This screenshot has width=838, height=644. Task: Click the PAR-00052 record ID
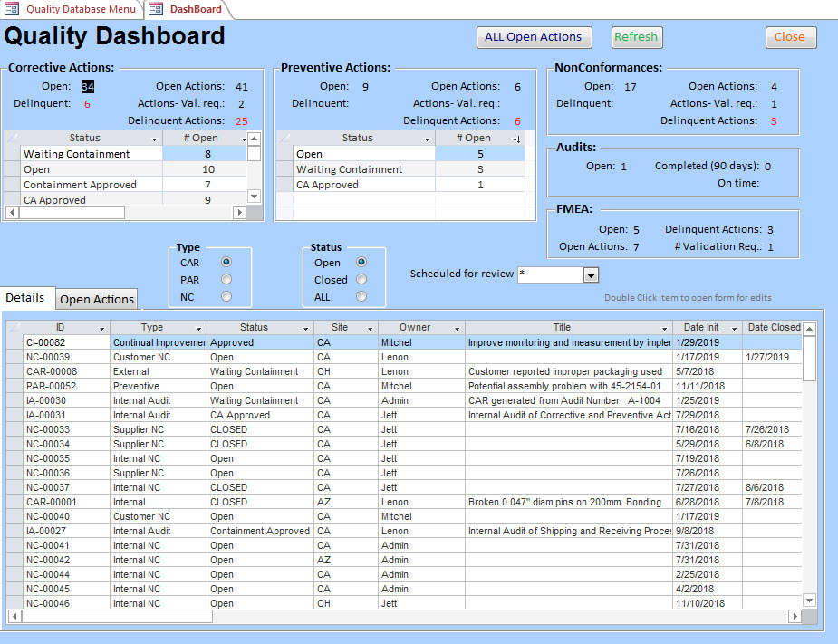point(52,386)
